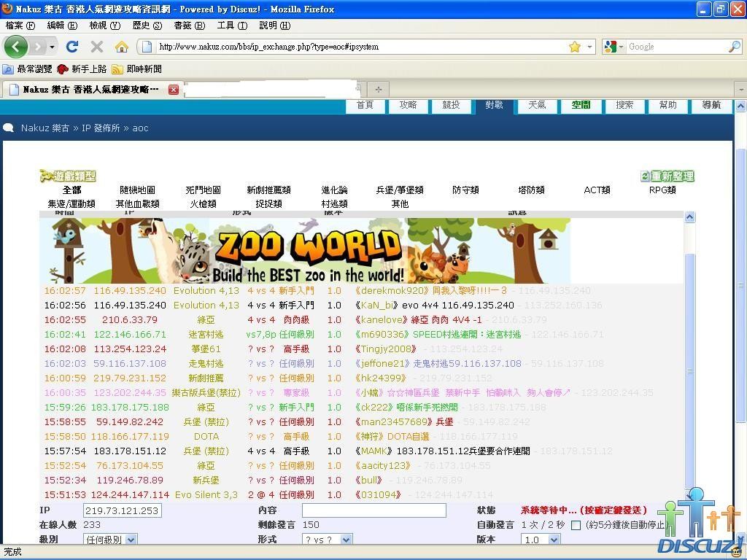The width and height of the screenshot is (747, 560).
Task: Filter games by 死鬥地圖
Action: coord(203,190)
